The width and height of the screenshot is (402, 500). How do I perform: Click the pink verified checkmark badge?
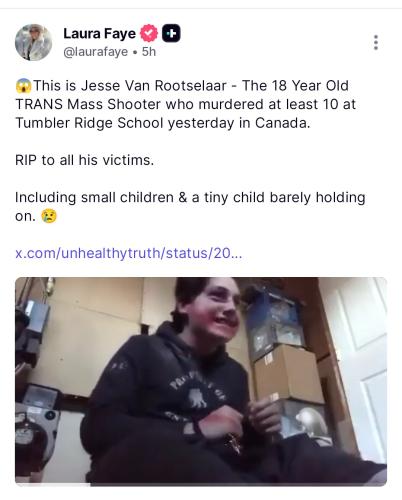click(149, 33)
